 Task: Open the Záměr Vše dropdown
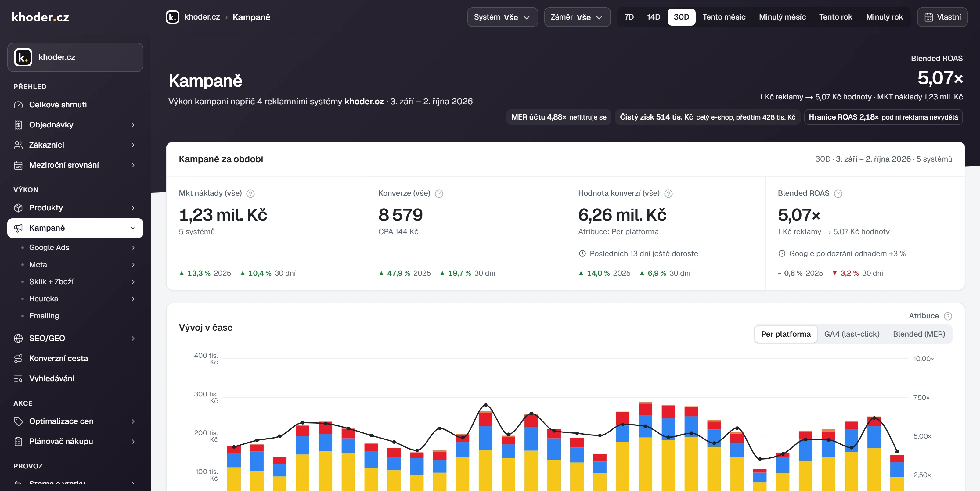coord(577,17)
